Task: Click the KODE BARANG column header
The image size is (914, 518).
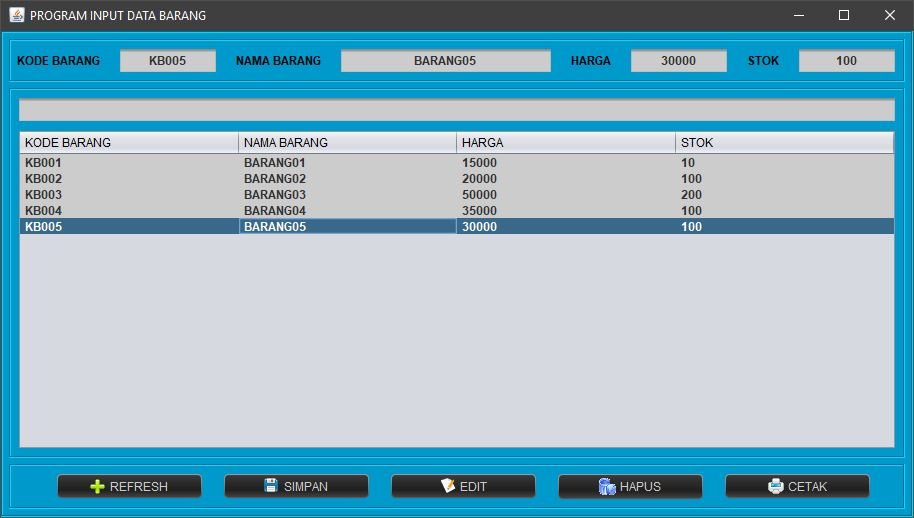Action: click(129, 143)
